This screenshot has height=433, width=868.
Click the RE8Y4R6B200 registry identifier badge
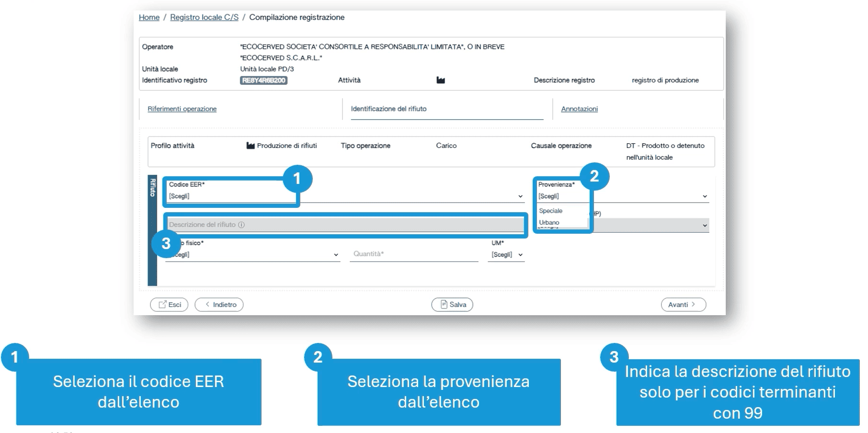pos(263,80)
